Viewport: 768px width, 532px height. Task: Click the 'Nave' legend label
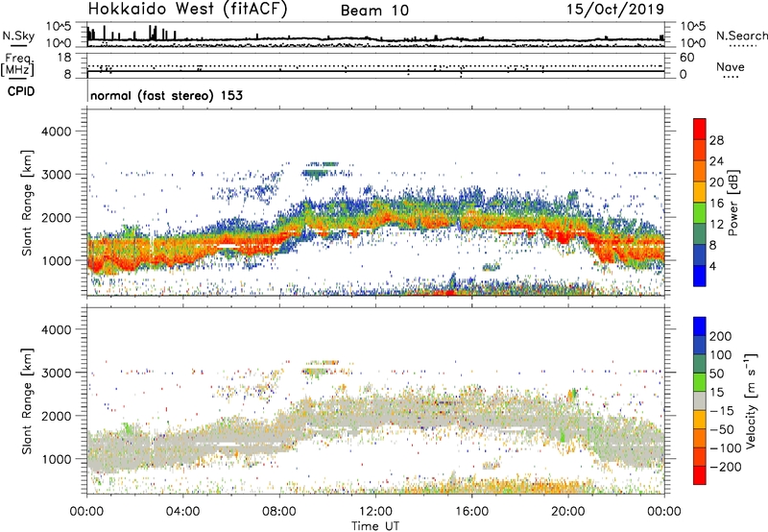click(x=731, y=67)
